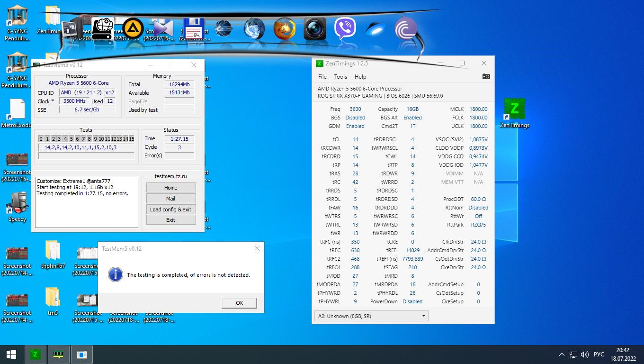The width and height of the screenshot is (644, 364).
Task: Show hidden system tray icons
Action: [x=562, y=355]
